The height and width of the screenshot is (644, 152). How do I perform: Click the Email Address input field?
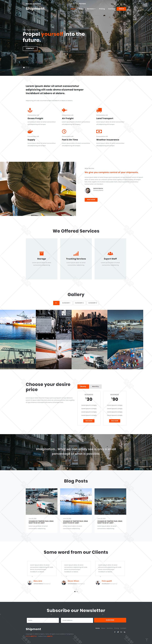77,620
